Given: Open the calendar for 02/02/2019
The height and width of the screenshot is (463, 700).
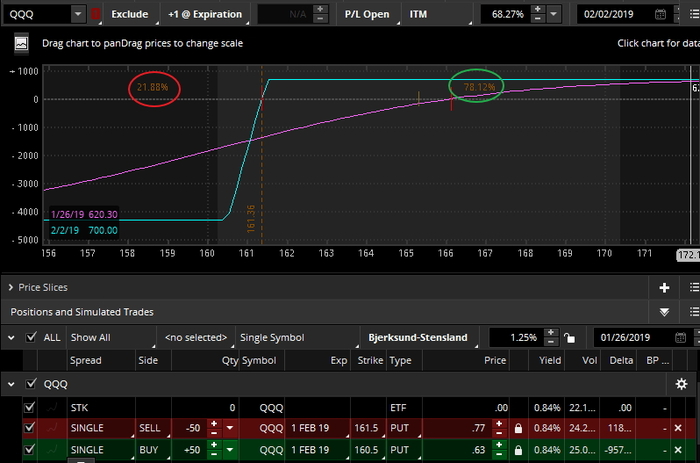Looking at the screenshot, I should click(660, 14).
